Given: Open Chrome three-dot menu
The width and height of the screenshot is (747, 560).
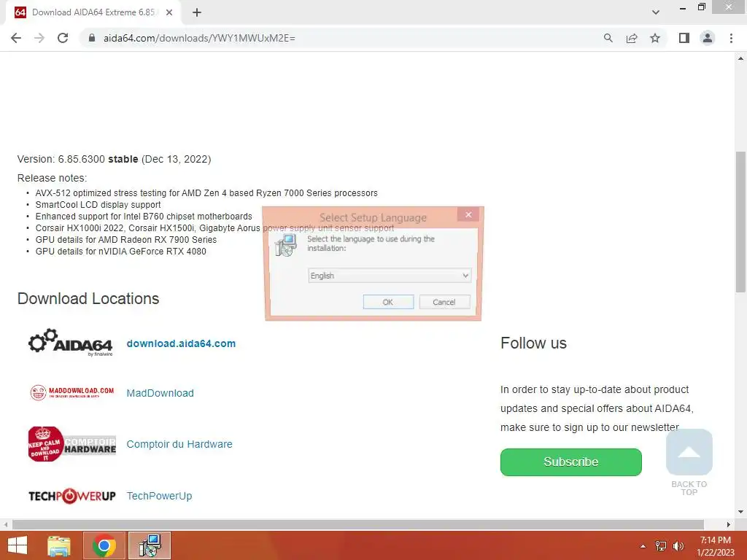Looking at the screenshot, I should 731,38.
